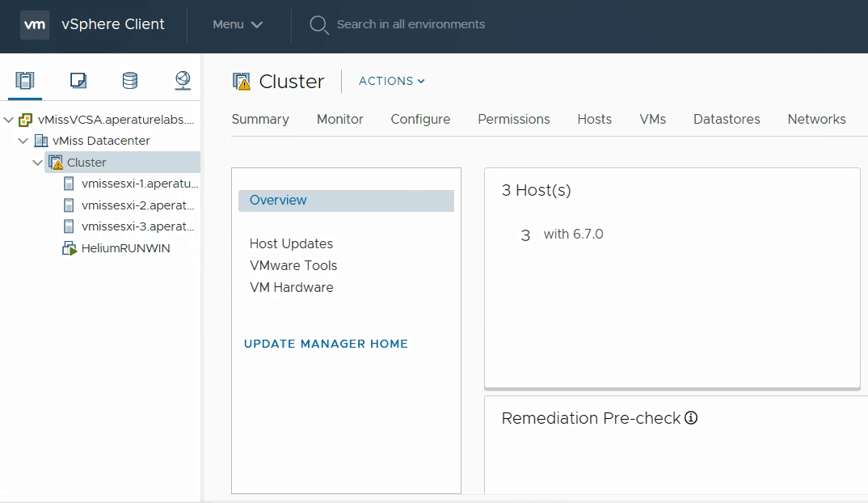Click the Remediation Pre-check info icon
This screenshot has width=868, height=503.
click(691, 418)
